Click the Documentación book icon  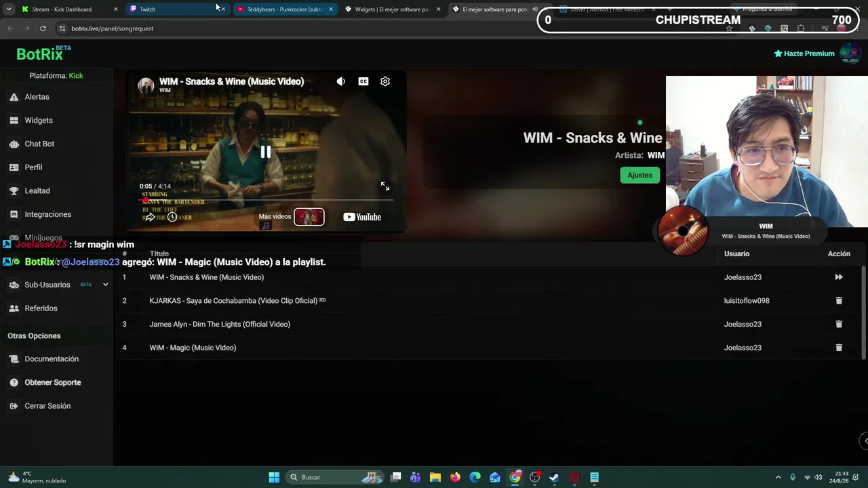14,359
